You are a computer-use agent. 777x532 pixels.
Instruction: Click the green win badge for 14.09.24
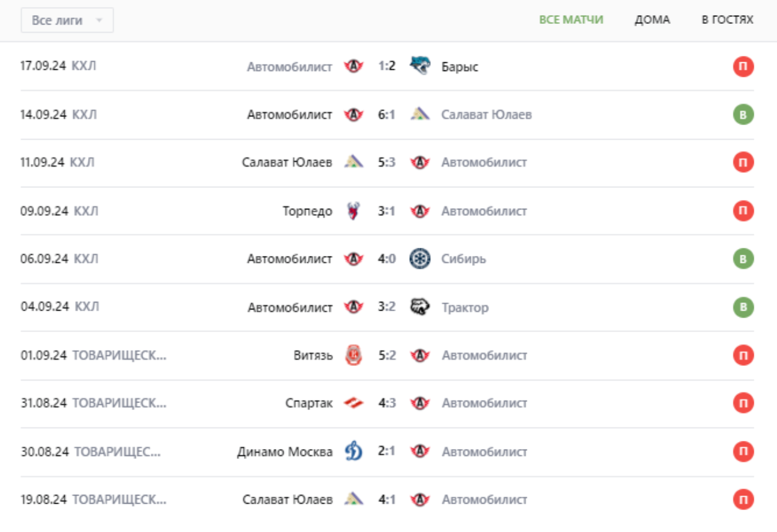pos(743,114)
